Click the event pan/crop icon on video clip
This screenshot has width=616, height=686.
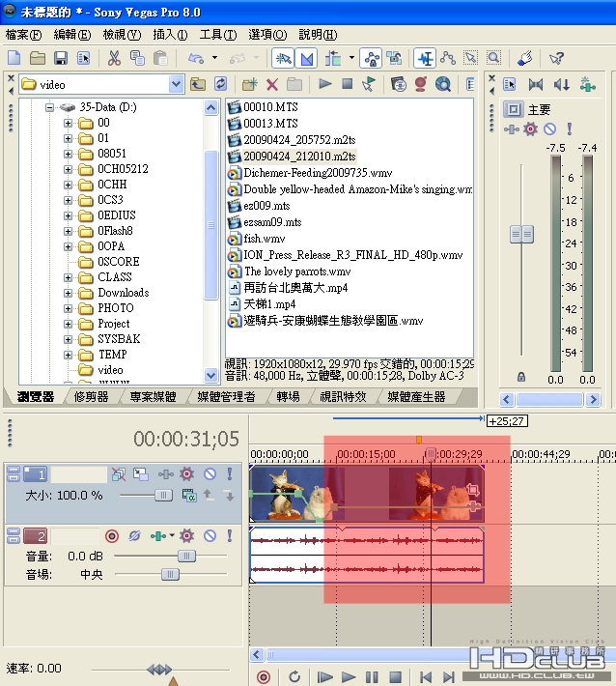472,490
